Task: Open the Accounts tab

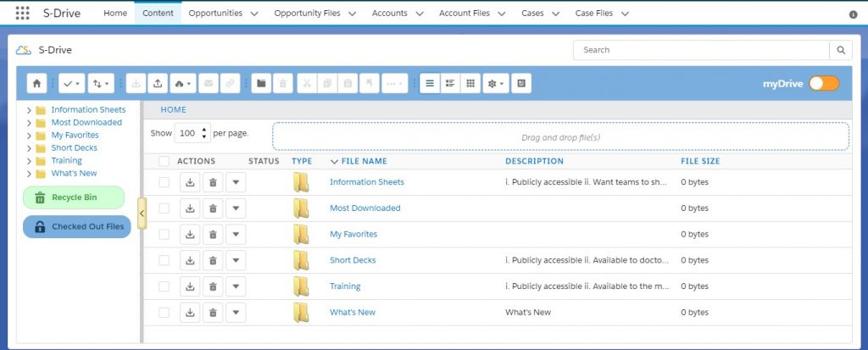Action: pos(390,14)
